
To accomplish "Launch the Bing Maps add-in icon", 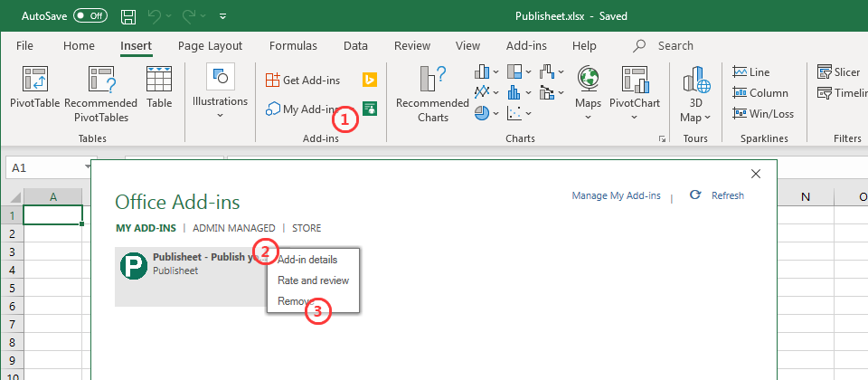I will (x=370, y=80).
